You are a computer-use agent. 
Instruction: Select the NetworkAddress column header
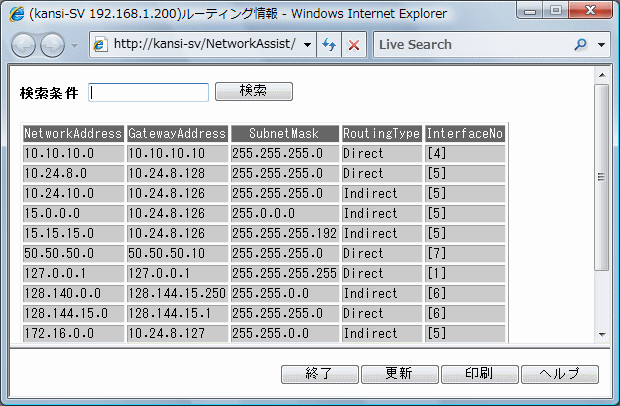click(x=73, y=133)
